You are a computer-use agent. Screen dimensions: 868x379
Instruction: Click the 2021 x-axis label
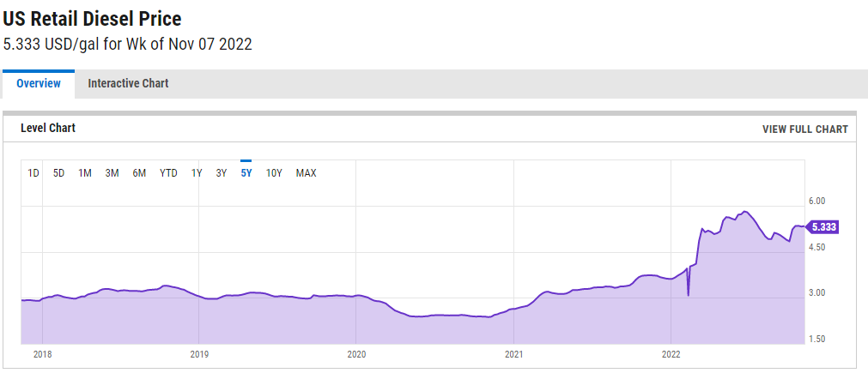click(514, 353)
